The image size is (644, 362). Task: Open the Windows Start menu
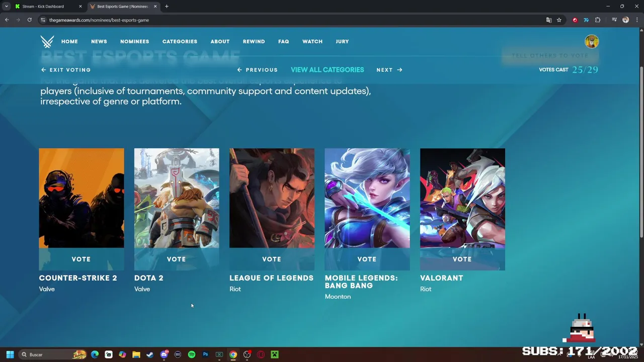[x=10, y=354]
